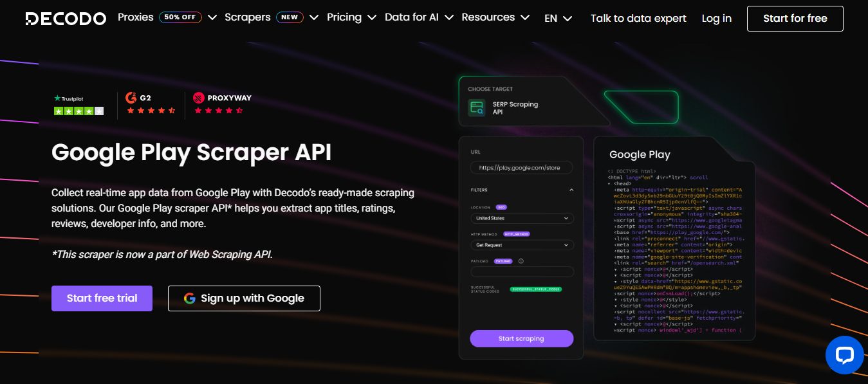Click the Google logo in sign-up button
The height and width of the screenshot is (384, 868).
(x=189, y=298)
